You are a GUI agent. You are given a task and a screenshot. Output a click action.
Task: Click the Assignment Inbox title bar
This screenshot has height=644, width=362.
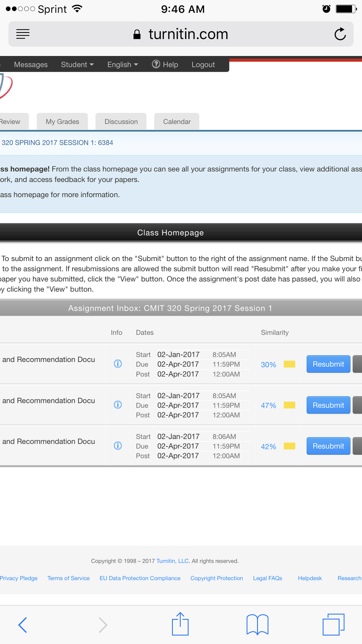[181, 308]
